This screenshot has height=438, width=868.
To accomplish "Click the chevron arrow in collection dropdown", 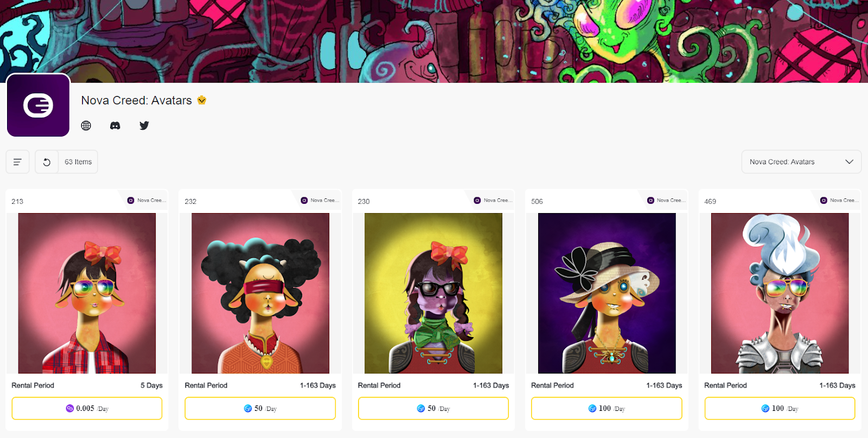I will (x=849, y=162).
